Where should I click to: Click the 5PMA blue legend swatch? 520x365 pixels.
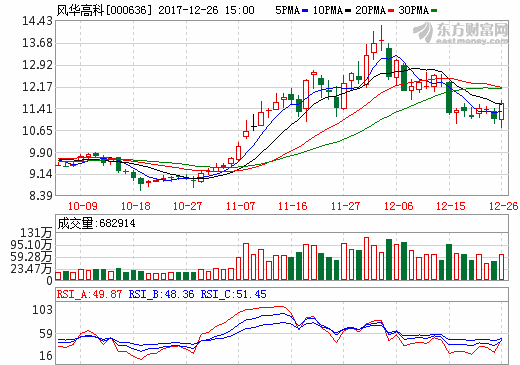coord(305,11)
